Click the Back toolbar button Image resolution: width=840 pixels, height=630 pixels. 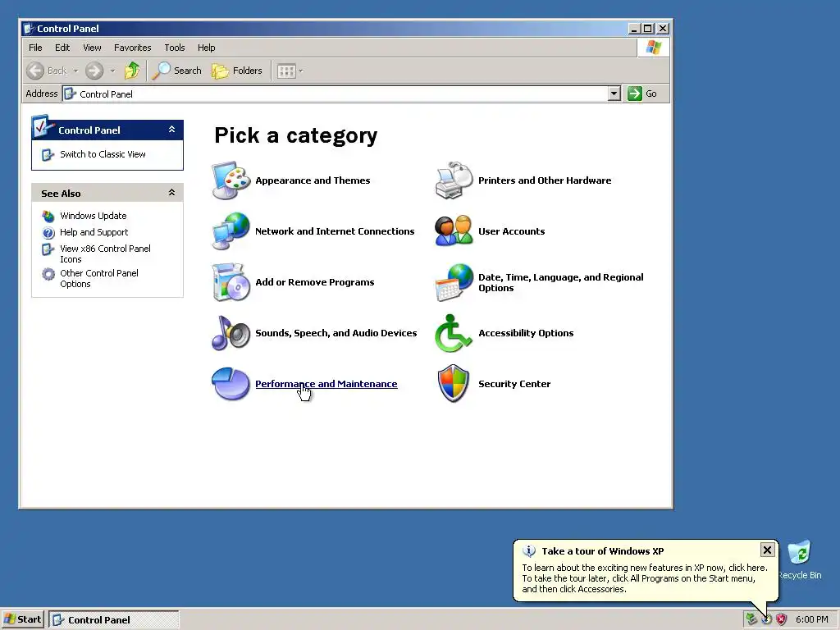coord(47,71)
